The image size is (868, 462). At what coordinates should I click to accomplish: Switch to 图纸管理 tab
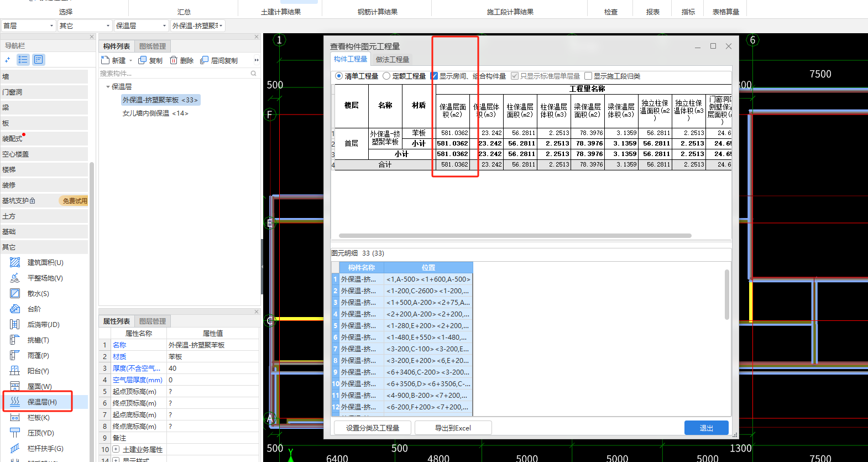(x=153, y=46)
